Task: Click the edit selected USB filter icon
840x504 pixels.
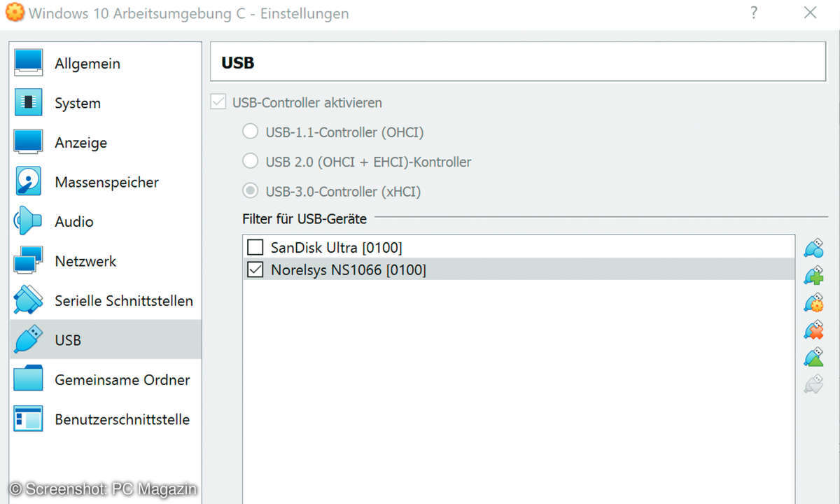Action: click(813, 302)
